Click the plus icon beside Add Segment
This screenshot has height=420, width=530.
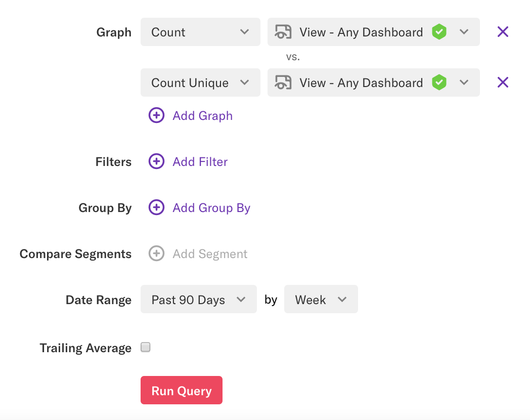(156, 254)
